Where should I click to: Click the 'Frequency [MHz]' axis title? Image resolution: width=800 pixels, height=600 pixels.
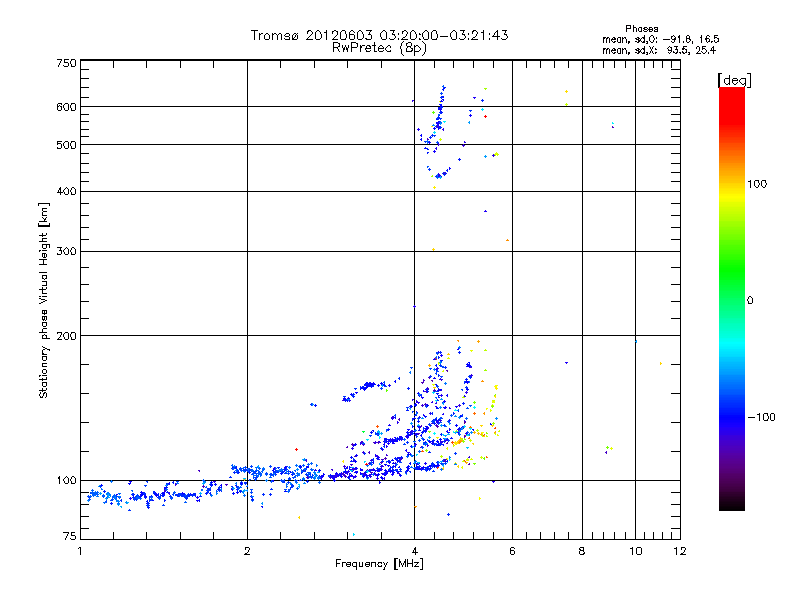pyautogui.click(x=379, y=564)
